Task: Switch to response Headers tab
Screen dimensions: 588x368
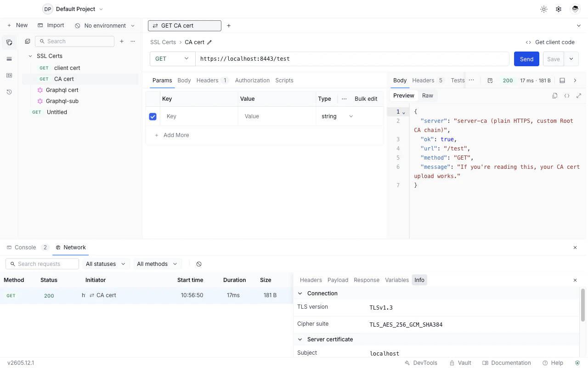Action: click(428, 80)
